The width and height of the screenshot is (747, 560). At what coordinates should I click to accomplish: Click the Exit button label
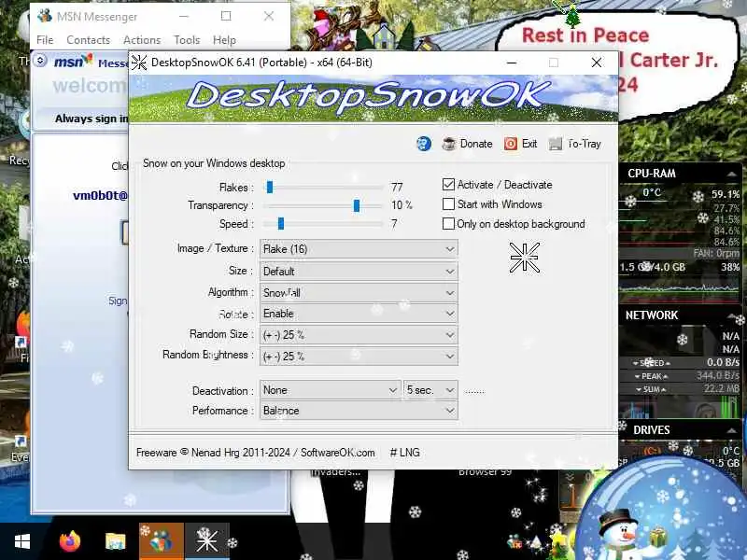pos(529,144)
